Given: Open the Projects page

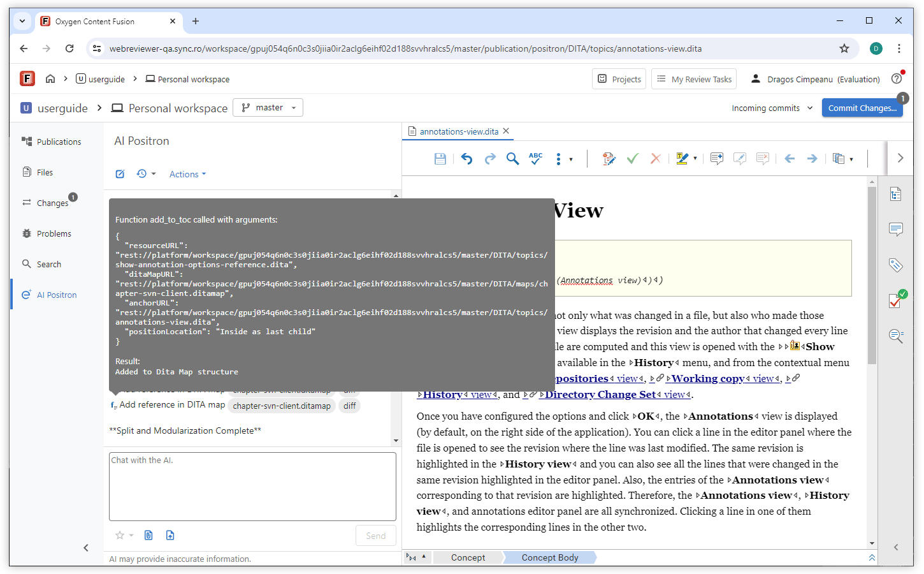Looking at the screenshot, I should [619, 79].
